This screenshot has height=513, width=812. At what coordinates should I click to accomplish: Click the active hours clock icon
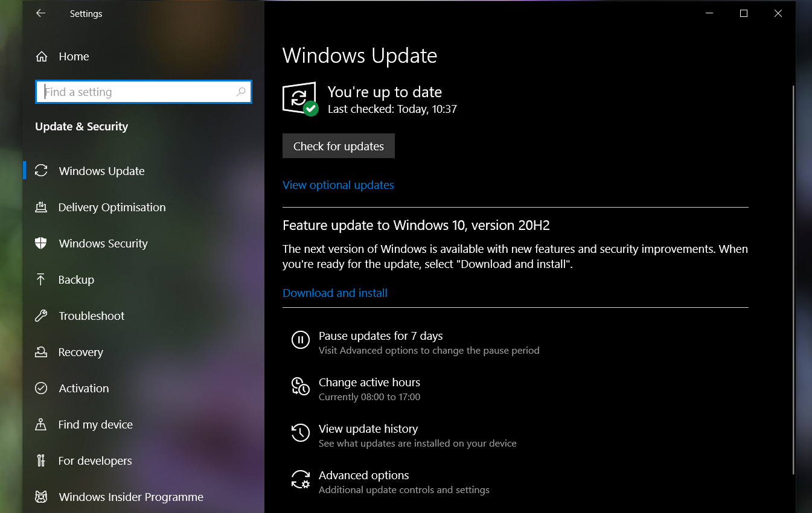tap(301, 386)
